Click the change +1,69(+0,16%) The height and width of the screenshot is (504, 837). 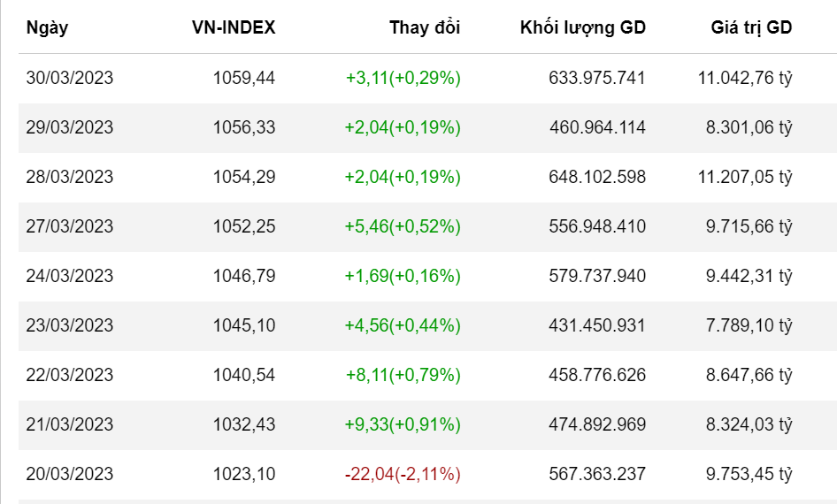[x=403, y=276]
